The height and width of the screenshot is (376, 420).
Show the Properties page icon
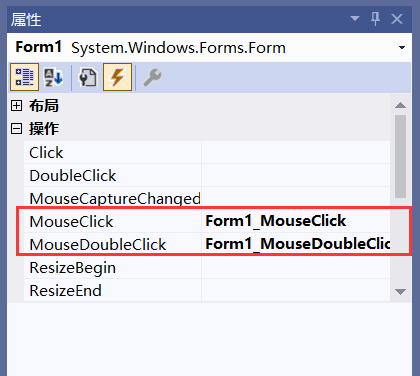(88, 77)
